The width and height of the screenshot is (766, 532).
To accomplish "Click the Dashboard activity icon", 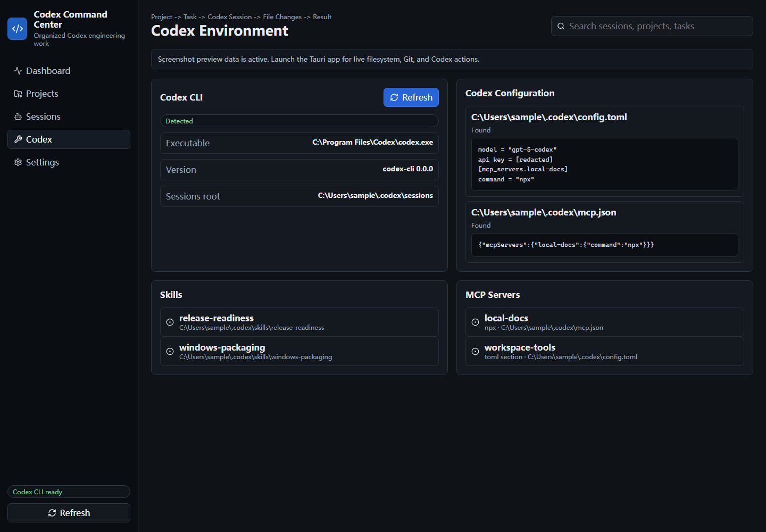I will tap(18, 71).
